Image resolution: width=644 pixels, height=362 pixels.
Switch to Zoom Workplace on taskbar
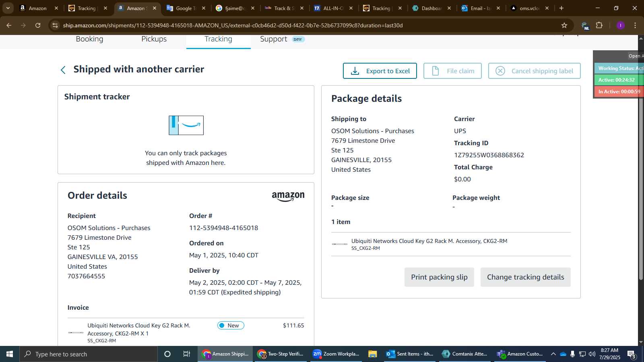click(336, 354)
